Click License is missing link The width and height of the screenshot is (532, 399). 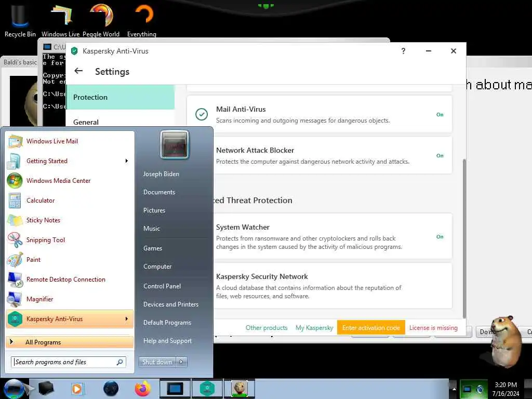[433, 328]
